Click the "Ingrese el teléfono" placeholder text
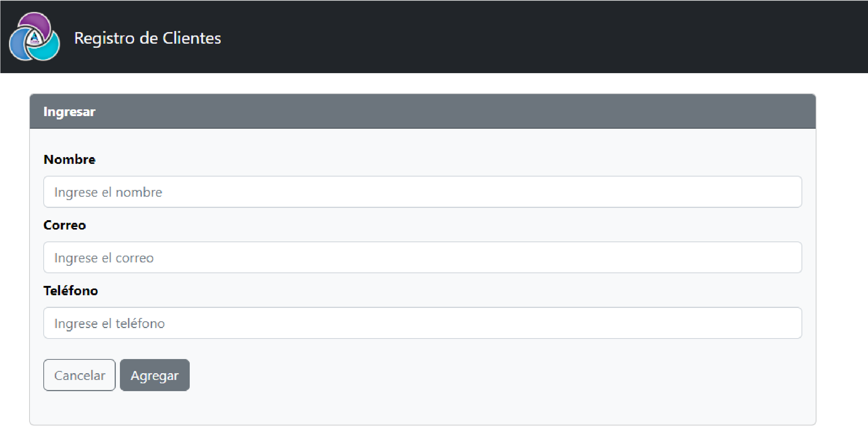This screenshot has height=446, width=868. [109, 324]
